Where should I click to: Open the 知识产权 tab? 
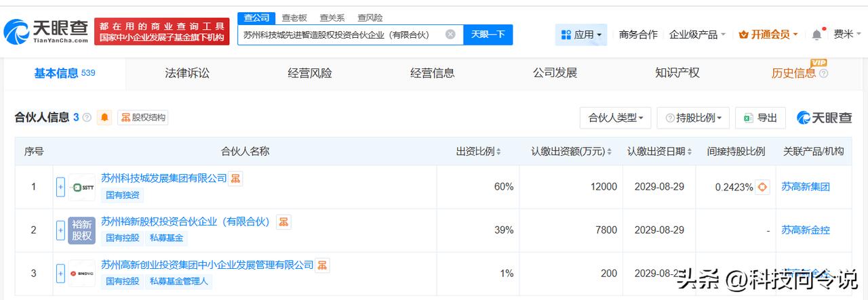coord(677,73)
